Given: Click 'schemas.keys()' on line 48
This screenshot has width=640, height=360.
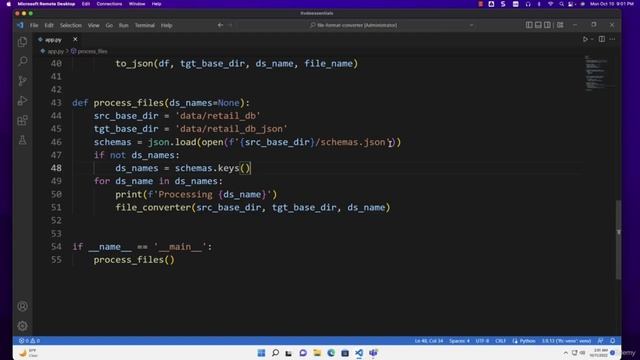Looking at the screenshot, I should click(x=213, y=168).
